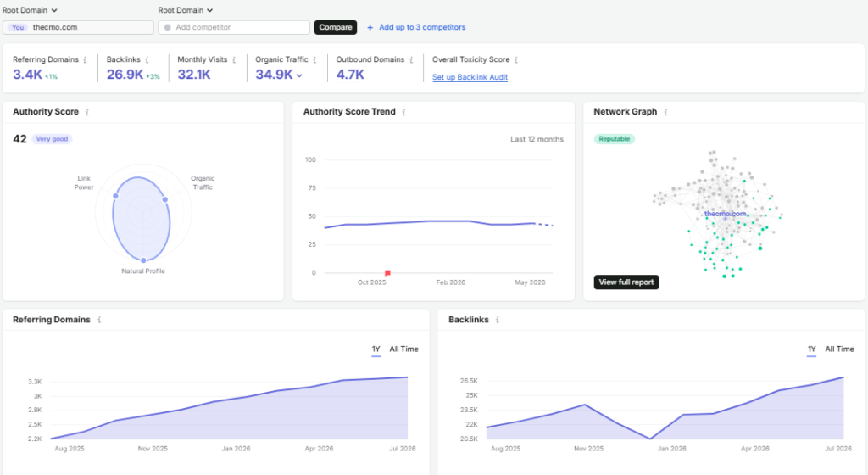Select 1Y tab on Backlinks chart

coord(811,349)
